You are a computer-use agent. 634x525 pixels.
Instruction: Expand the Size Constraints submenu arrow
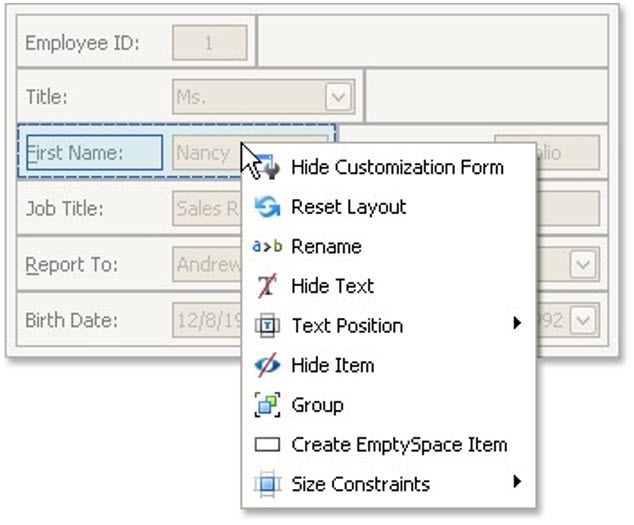[517, 482]
